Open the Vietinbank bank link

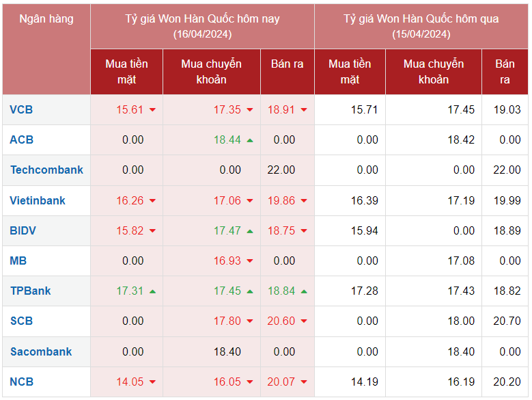38,200
